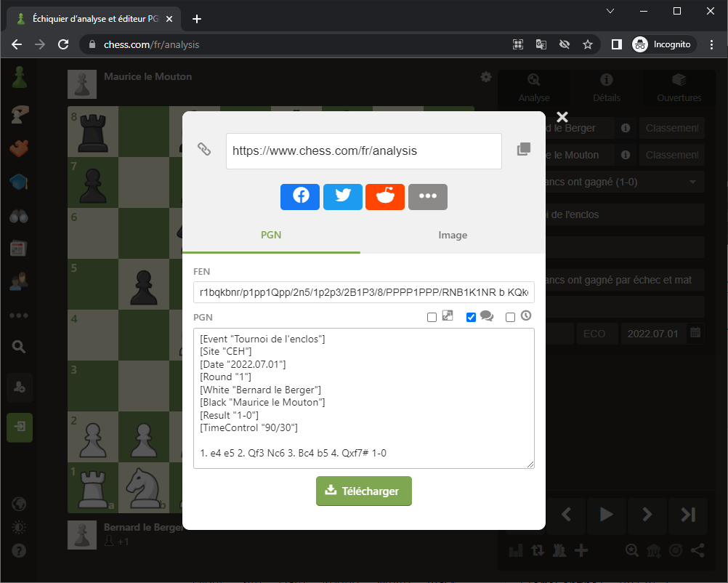Image resolution: width=728 pixels, height=583 pixels.
Task: Enable the first PGN option checkbox
Action: point(432,317)
